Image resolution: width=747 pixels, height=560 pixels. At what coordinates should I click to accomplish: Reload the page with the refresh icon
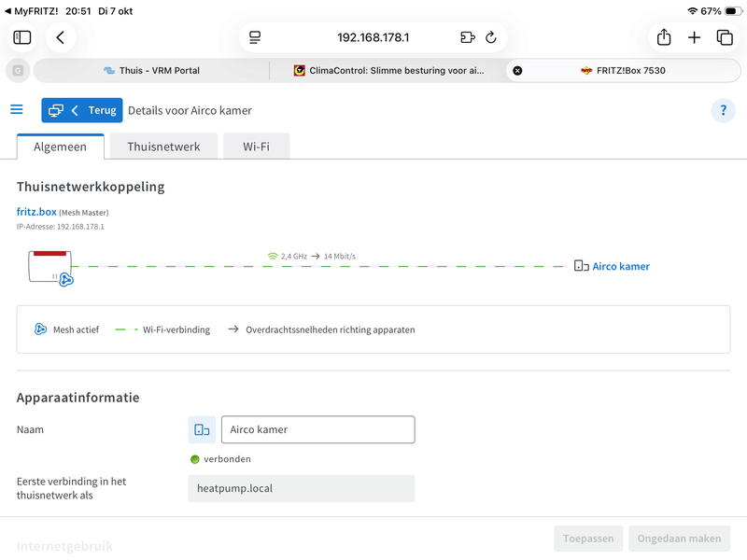491,37
